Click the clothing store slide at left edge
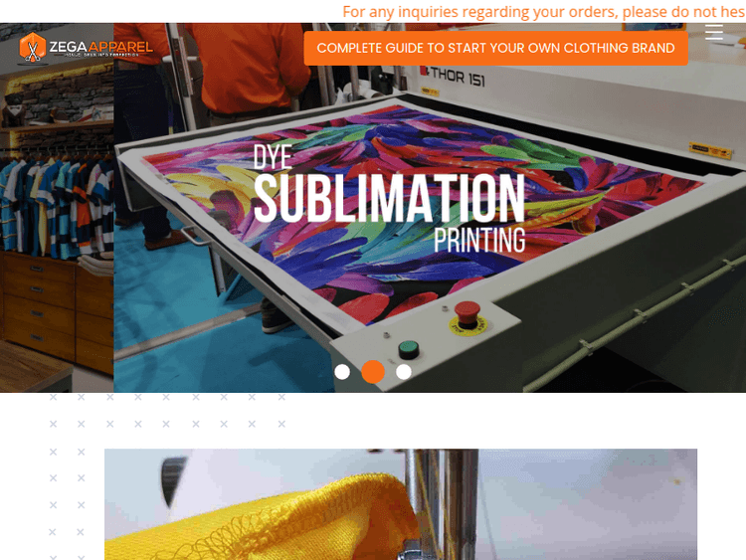Screen dimensions: 746x560 (57, 208)
